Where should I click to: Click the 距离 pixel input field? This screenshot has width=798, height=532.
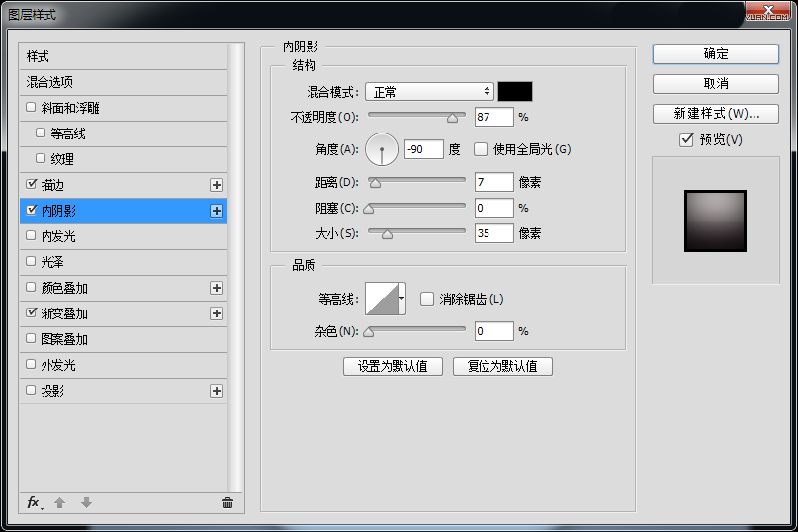tap(493, 182)
